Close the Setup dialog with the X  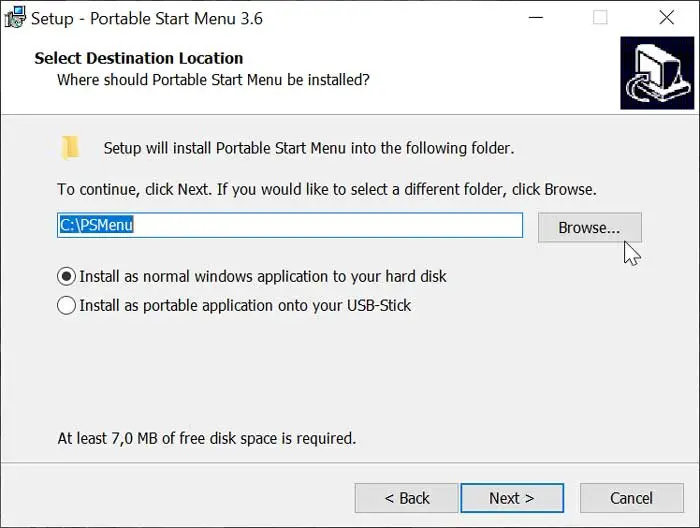(x=667, y=18)
